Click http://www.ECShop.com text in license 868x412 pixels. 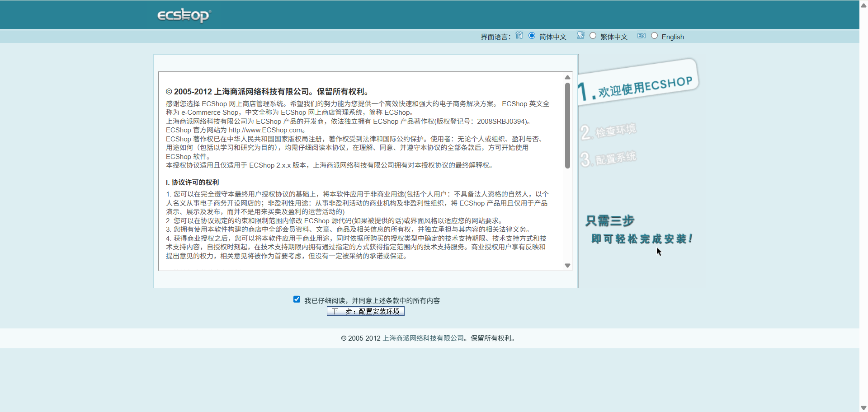click(x=265, y=130)
